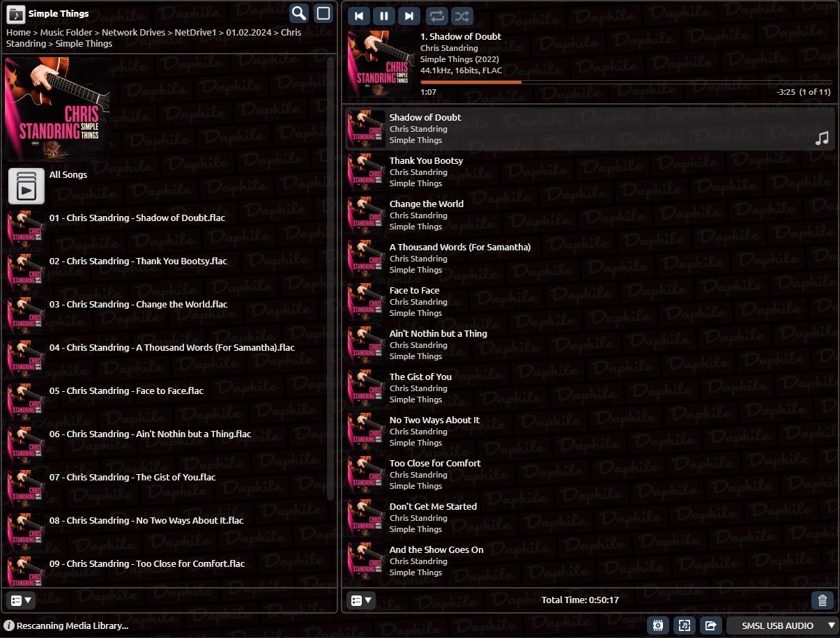Clear playlist with trash icon
Screen dimensions: 840x638
823,600
